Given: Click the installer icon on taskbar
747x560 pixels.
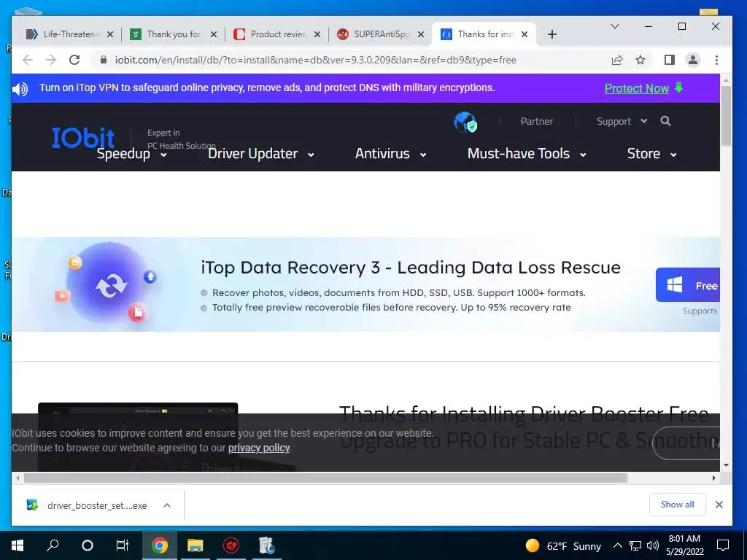Looking at the screenshot, I should pyautogui.click(x=266, y=545).
